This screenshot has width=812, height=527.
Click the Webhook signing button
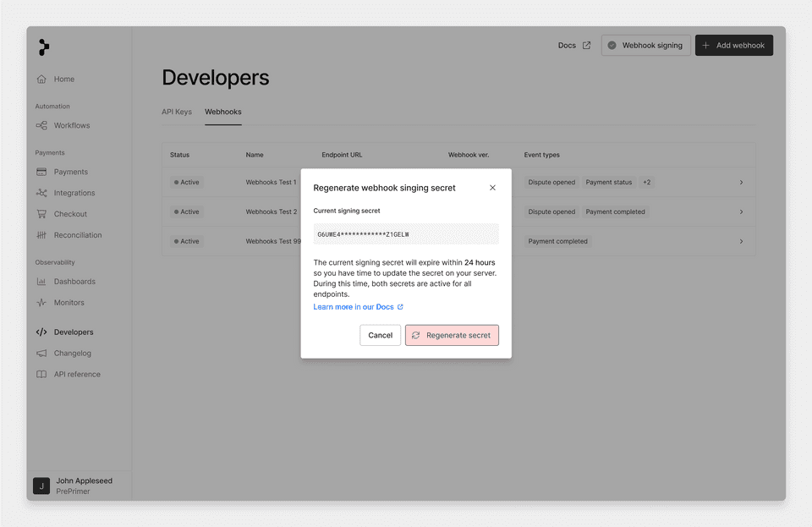coord(645,46)
